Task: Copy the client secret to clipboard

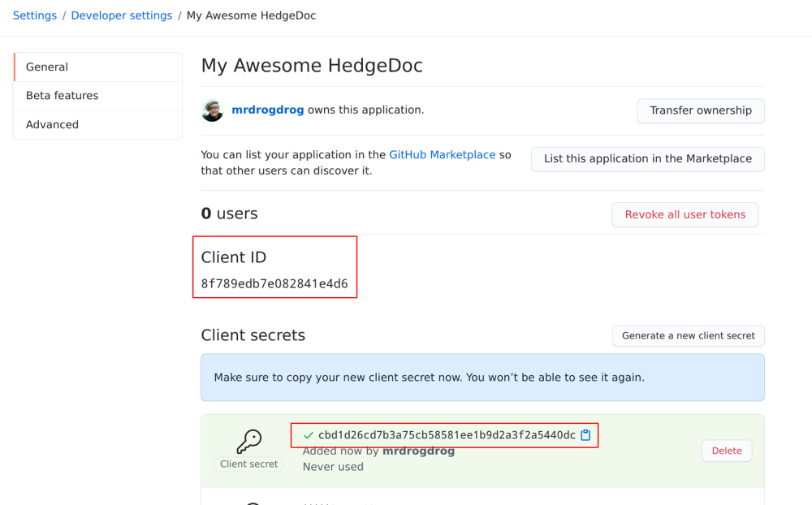Action: 585,434
